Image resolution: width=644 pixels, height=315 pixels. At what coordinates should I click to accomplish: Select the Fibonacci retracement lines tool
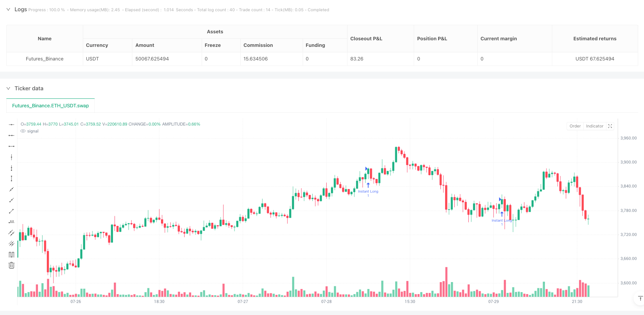(12, 255)
